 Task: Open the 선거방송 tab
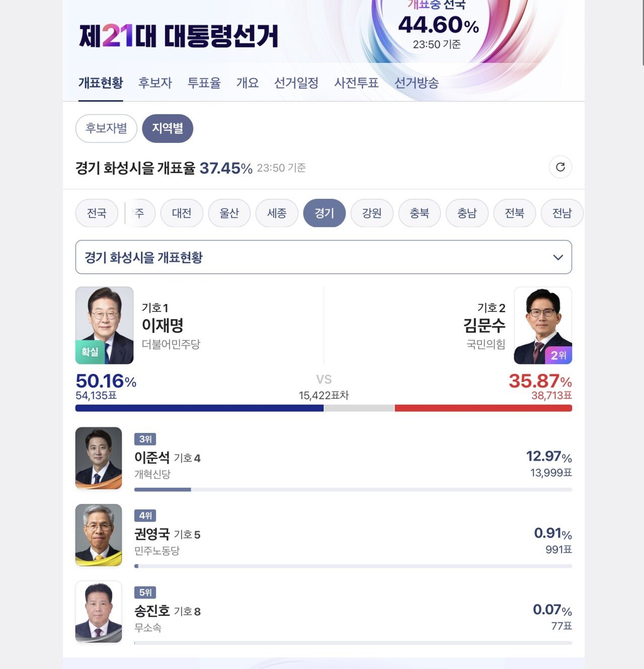click(x=416, y=83)
